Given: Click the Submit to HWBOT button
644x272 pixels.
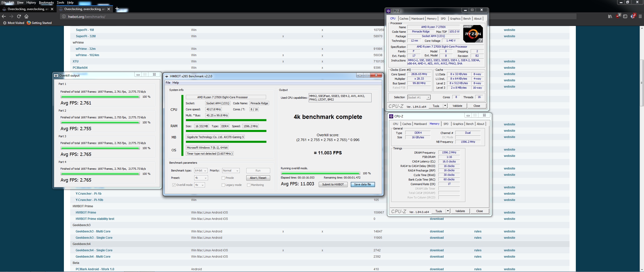Looking at the screenshot, I should [x=333, y=184].
